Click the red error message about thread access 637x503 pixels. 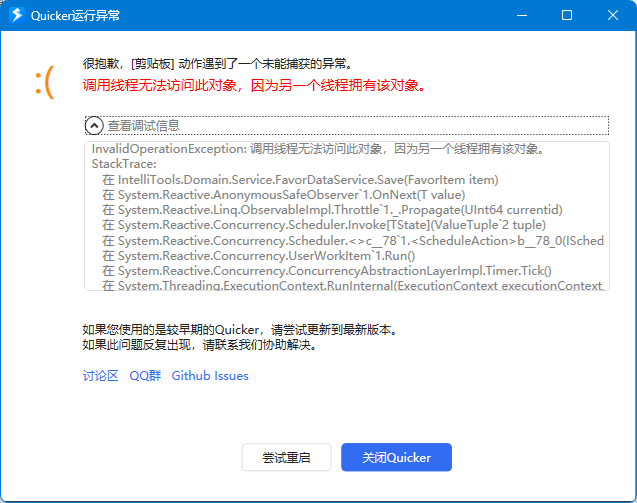click(254, 85)
